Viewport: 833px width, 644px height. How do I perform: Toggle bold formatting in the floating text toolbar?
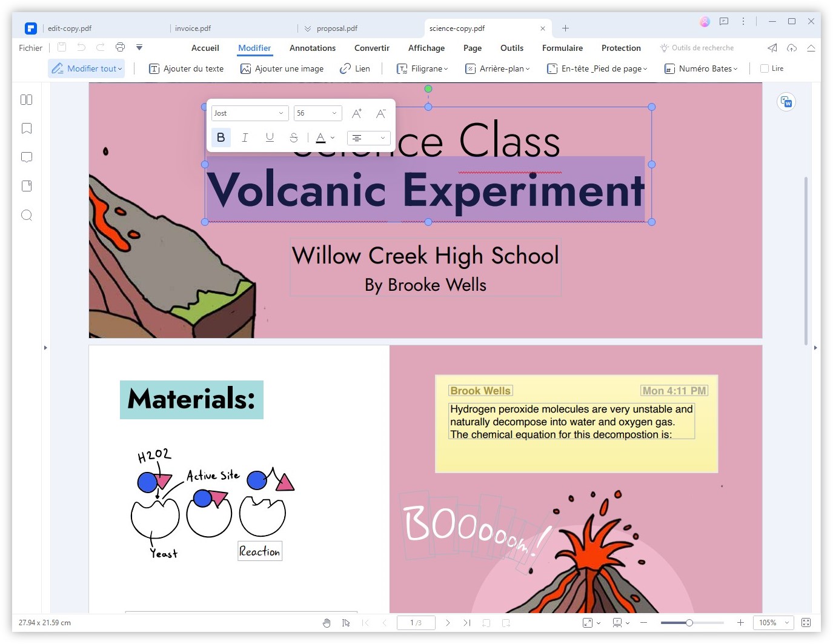point(221,138)
